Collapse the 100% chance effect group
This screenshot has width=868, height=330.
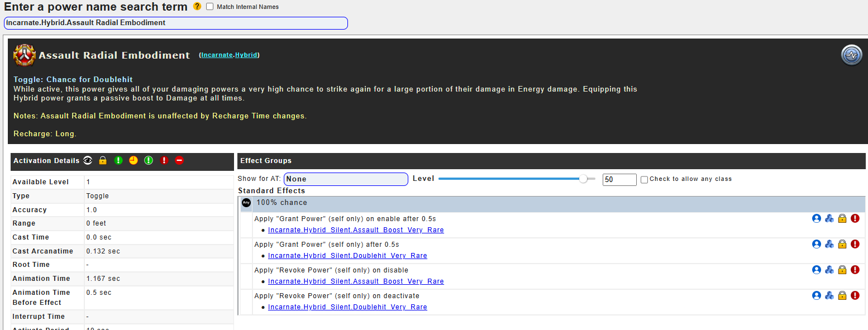(x=246, y=203)
